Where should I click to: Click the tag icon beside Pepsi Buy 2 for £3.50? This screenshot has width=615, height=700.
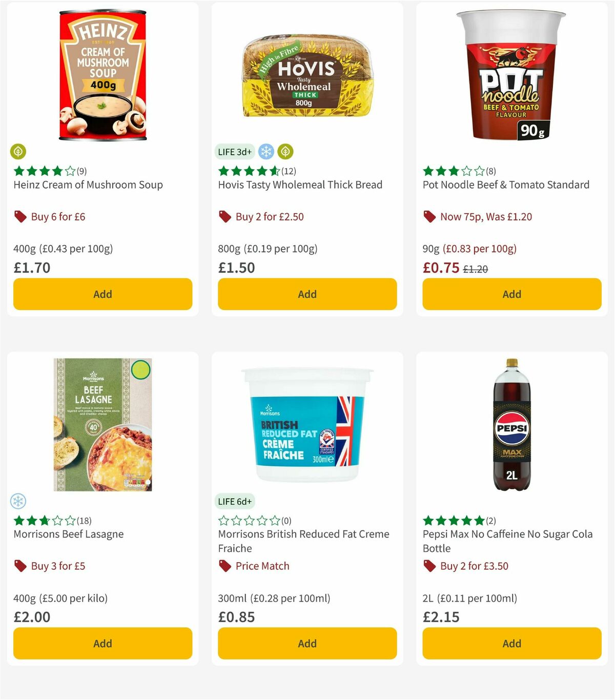point(429,566)
